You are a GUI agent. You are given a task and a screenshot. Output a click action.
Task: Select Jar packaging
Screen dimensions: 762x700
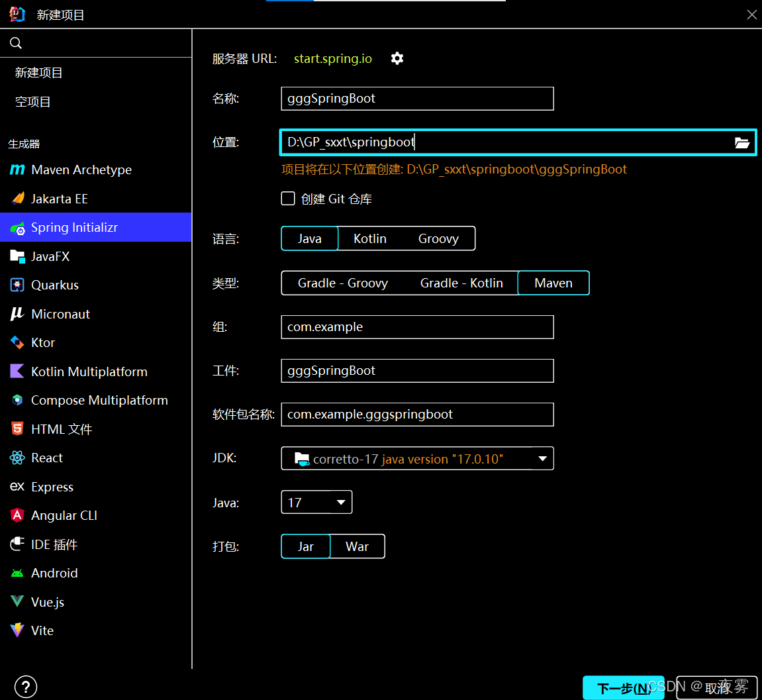tap(306, 546)
